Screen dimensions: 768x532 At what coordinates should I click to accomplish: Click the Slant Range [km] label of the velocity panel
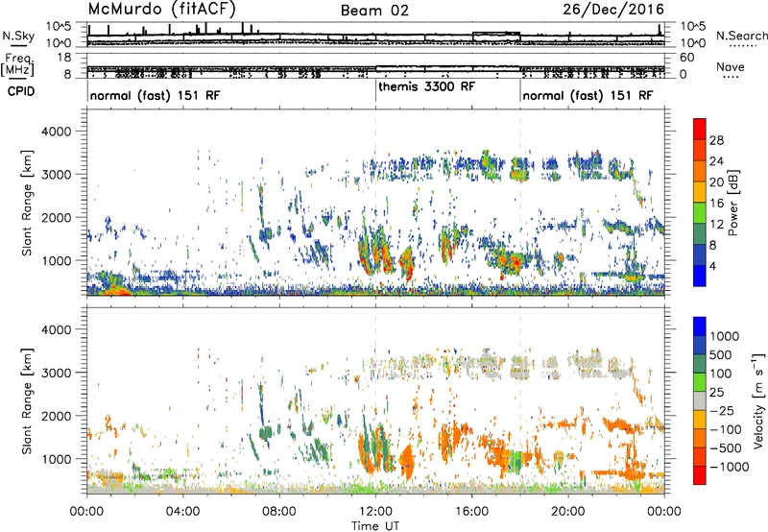pos(27,401)
